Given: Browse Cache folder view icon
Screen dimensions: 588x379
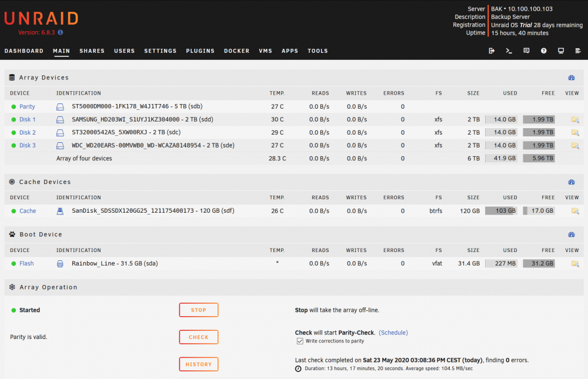Looking at the screenshot, I should tap(575, 211).
